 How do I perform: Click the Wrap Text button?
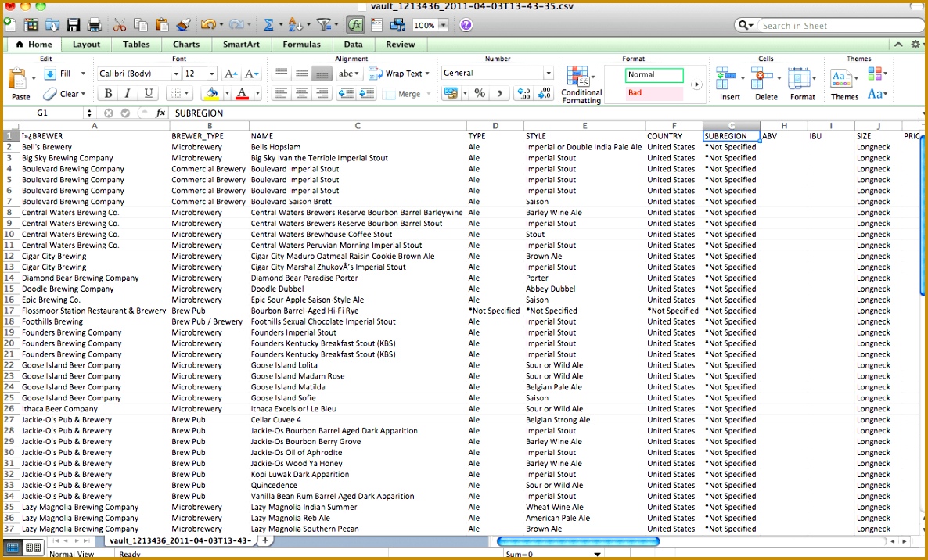[x=399, y=73]
